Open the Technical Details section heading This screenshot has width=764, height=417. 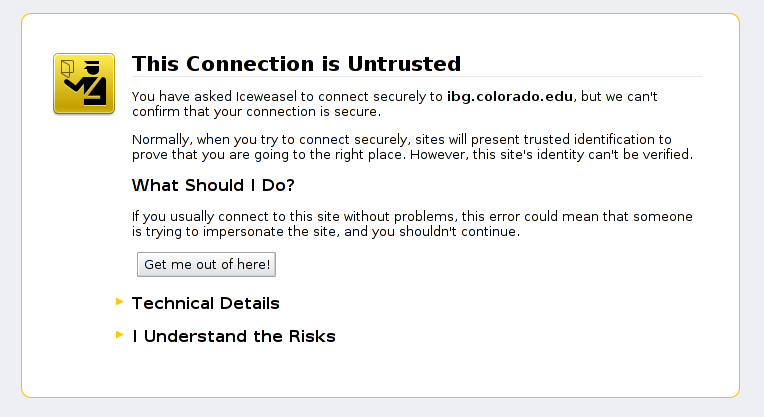pos(206,303)
